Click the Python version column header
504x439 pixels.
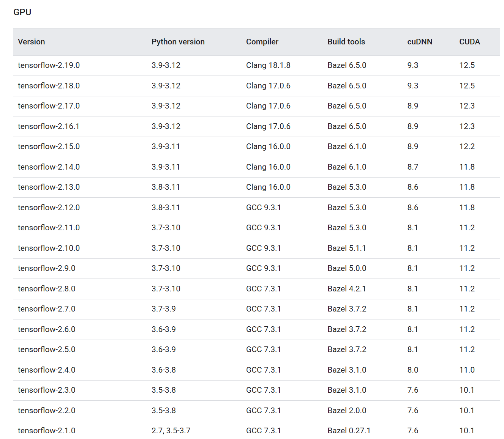[178, 42]
